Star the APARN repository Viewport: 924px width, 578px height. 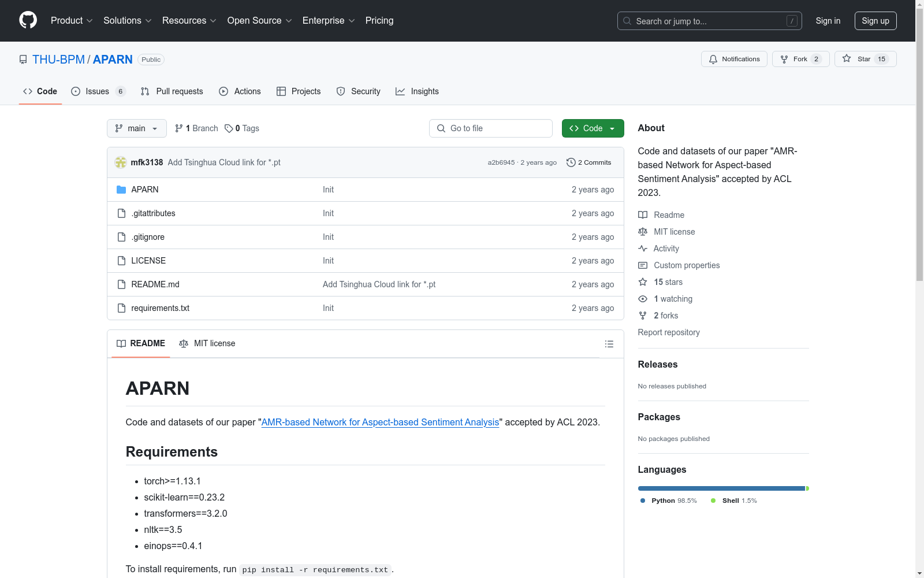pyautogui.click(x=865, y=59)
